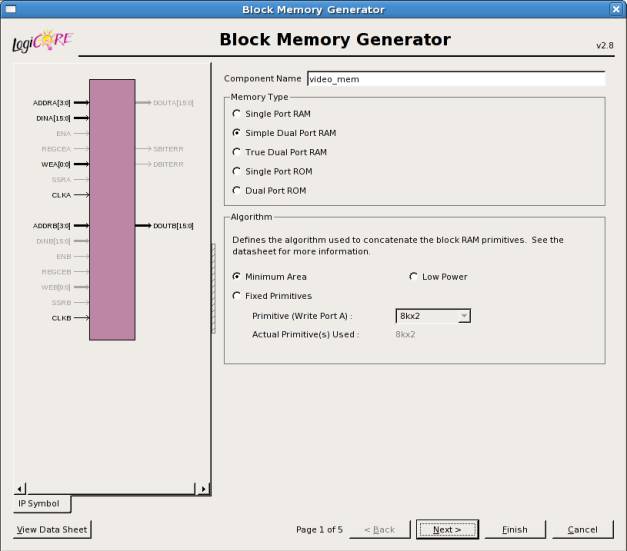627x551 pixels.
Task: Choose Dual Port ROM option
Action: [237, 190]
